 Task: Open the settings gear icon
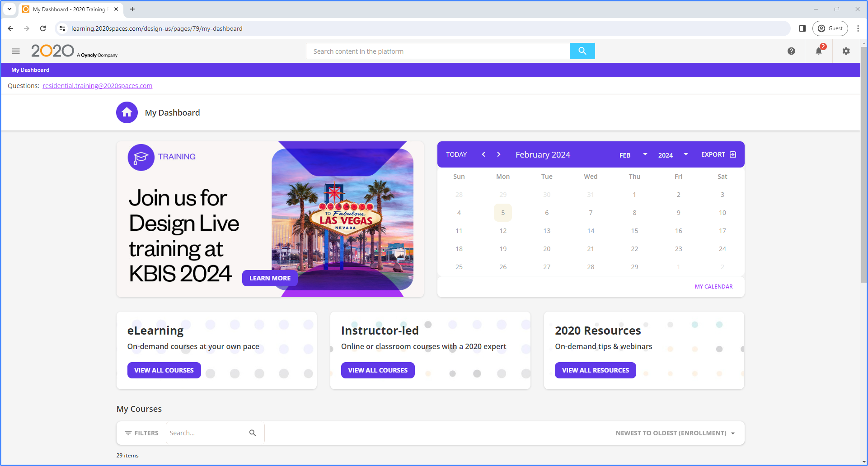point(846,51)
